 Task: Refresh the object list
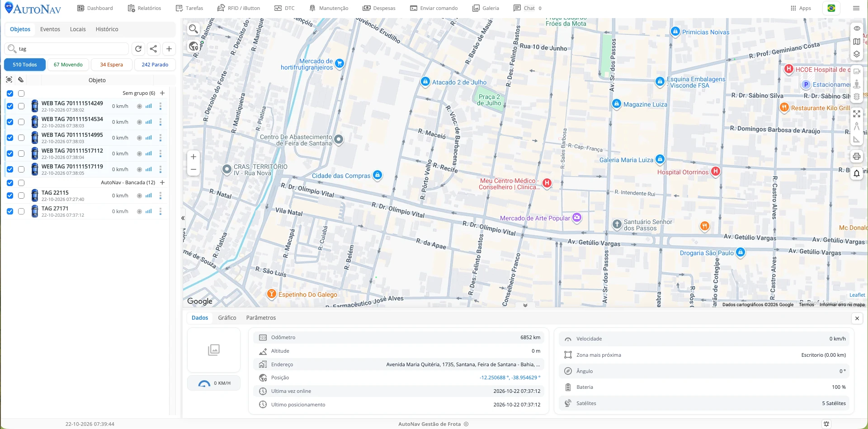pos(138,49)
